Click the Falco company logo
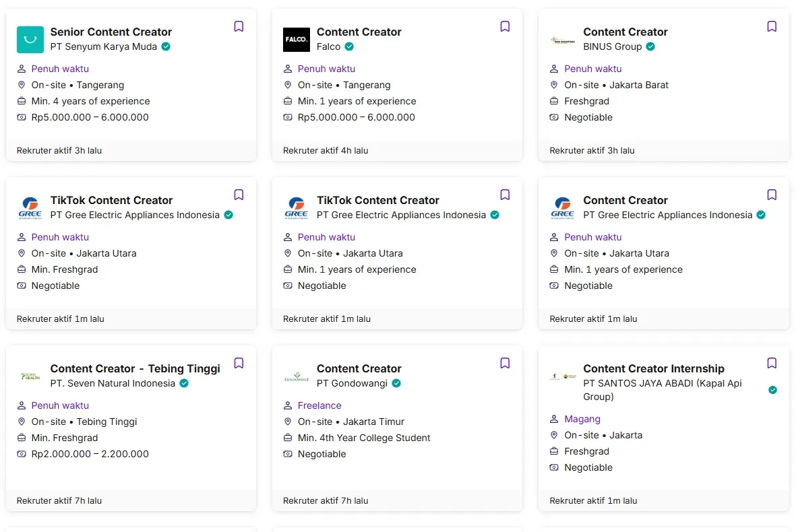This screenshot has width=796, height=532. 297,40
